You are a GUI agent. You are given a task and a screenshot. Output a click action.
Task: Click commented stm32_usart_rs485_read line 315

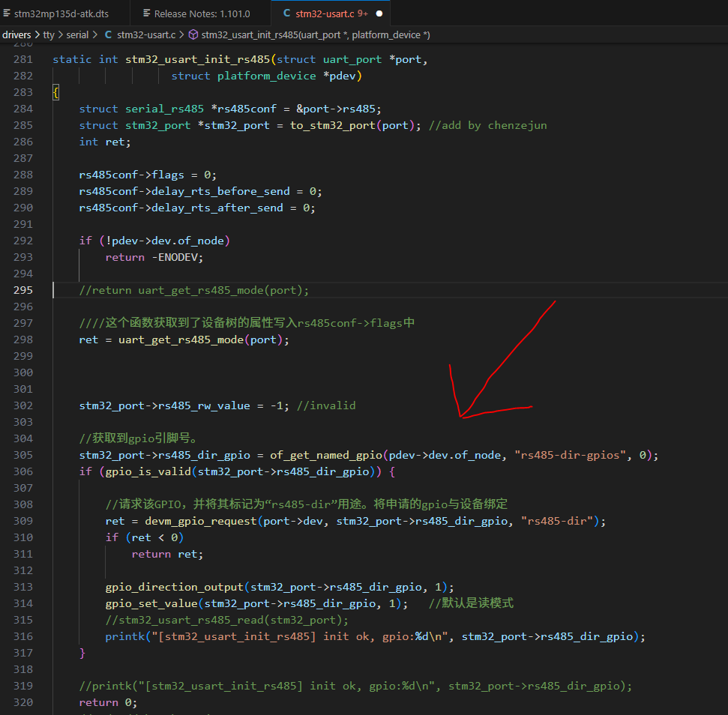226,620
